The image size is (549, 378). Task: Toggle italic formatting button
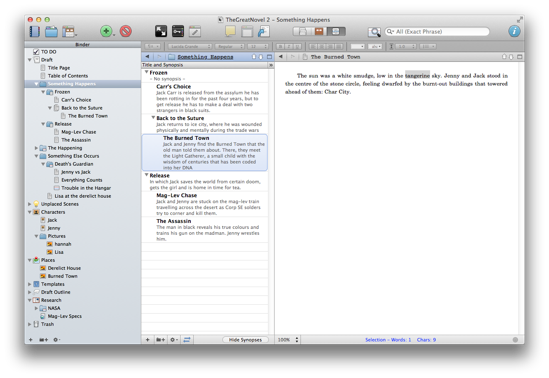(x=289, y=46)
